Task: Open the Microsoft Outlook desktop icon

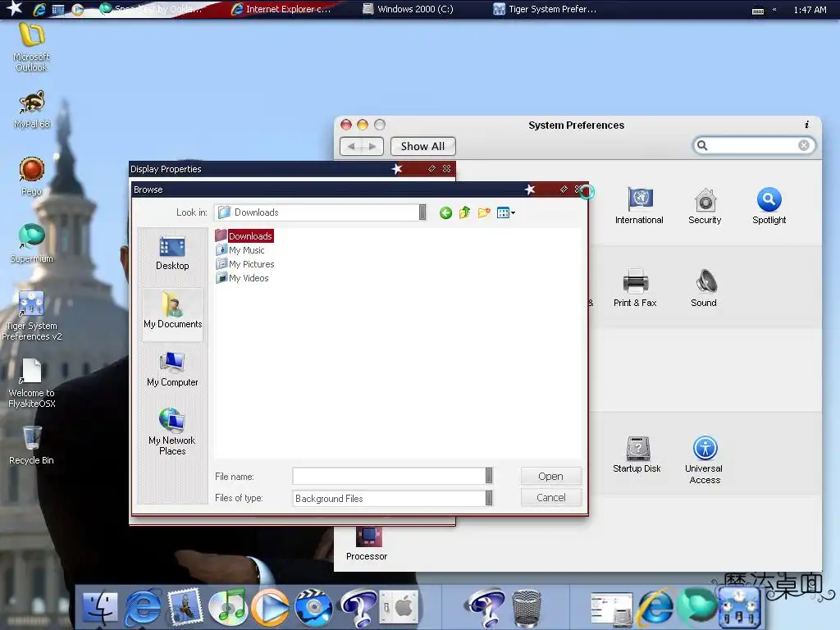Action: point(32,47)
